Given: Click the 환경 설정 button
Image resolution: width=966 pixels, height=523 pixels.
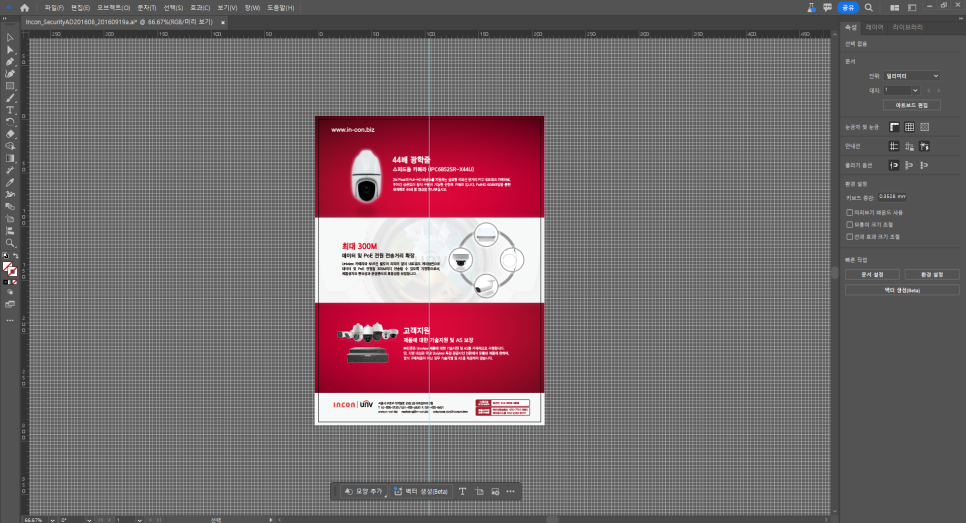Looking at the screenshot, I should [x=932, y=274].
